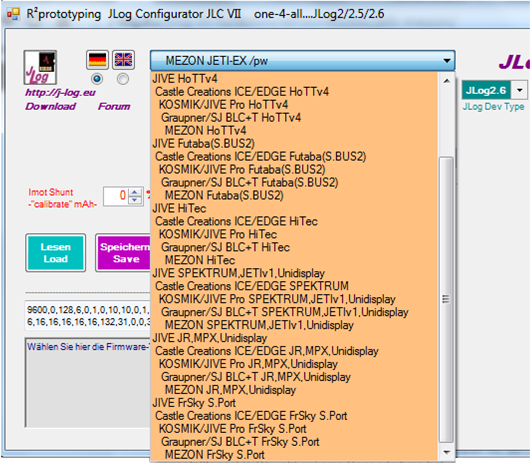
Task: Select JIVE SPEKTRUM,JETIv1,Unidisplay entry
Action: pyautogui.click(x=294, y=273)
